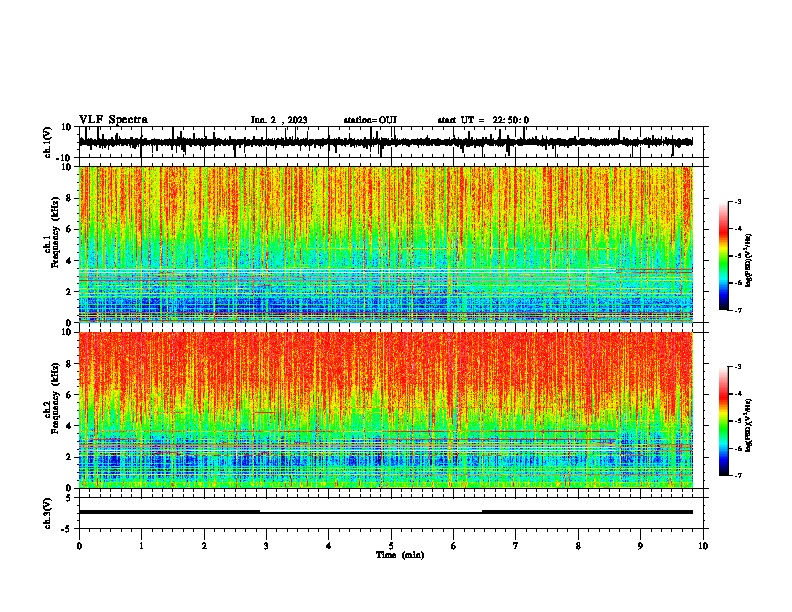Click the "10" tick on the Time axis
Screen dimensions: 792x612
[703, 546]
